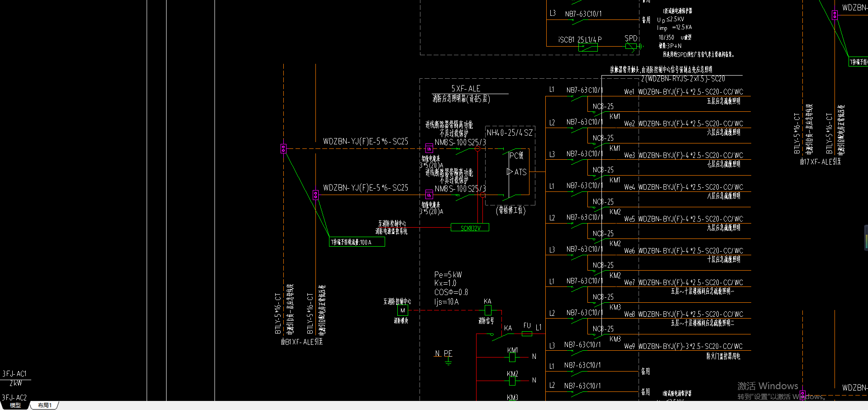Click the 3FJ-AC2 label

pos(14,398)
